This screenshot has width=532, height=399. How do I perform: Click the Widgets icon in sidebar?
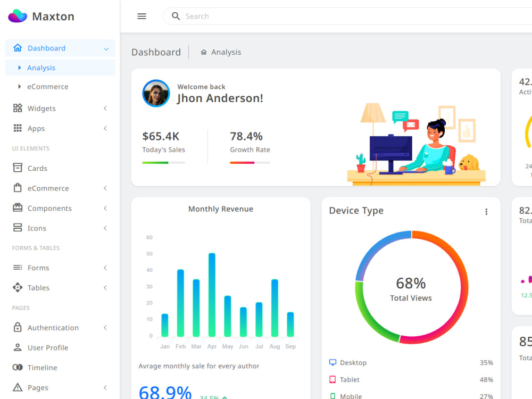click(18, 108)
